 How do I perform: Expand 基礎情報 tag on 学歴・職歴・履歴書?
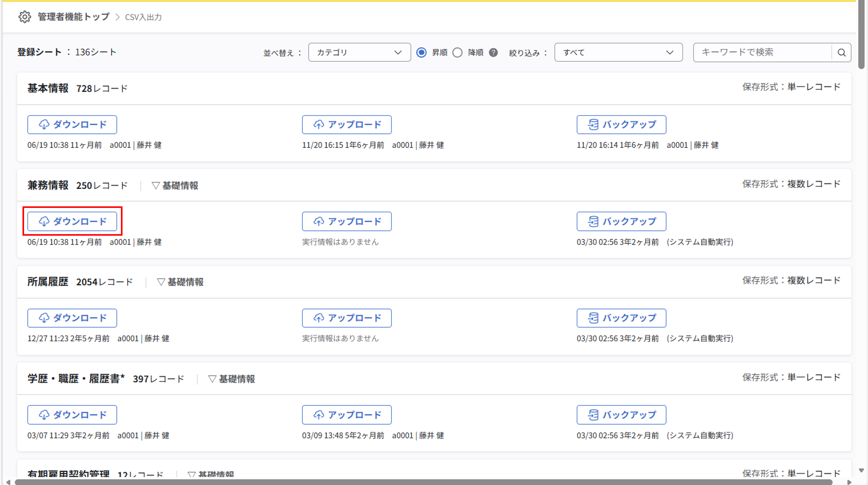(x=231, y=379)
